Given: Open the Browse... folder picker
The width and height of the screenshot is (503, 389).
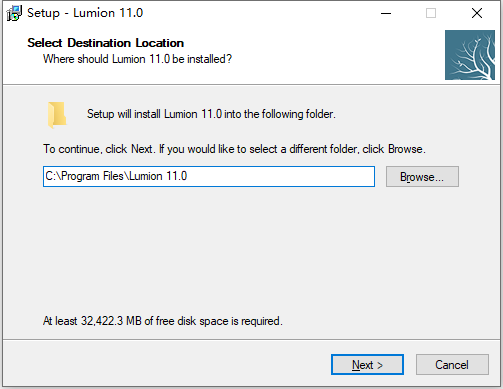Looking at the screenshot, I should pos(422,177).
